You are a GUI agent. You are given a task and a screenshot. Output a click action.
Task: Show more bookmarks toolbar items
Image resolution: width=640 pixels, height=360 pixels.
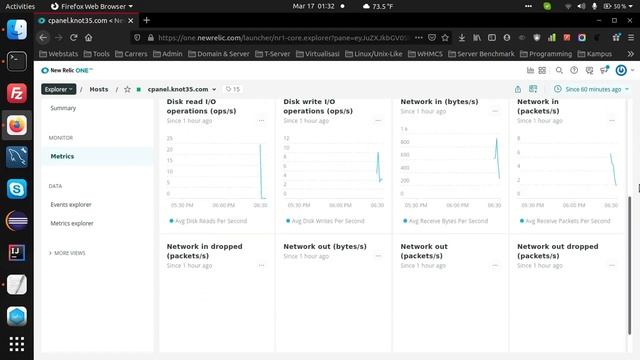point(631,54)
